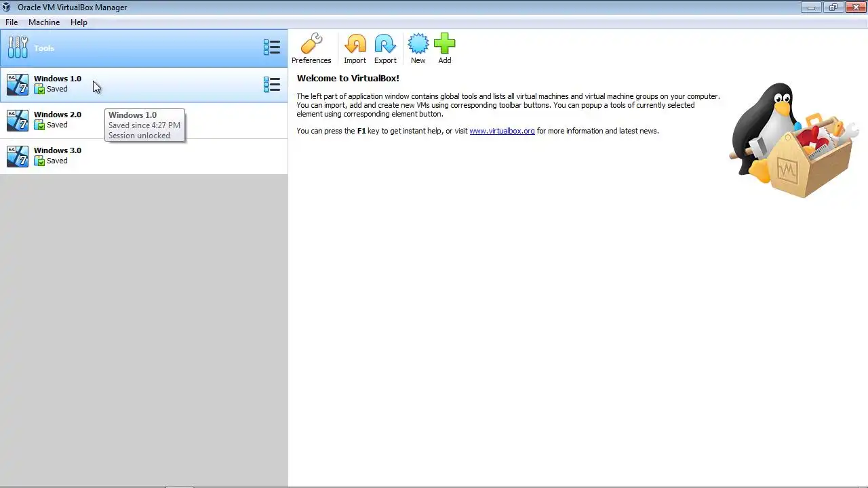This screenshot has height=488, width=868.
Task: Click Saved state icon of Windows 3.0
Action: tap(39, 161)
